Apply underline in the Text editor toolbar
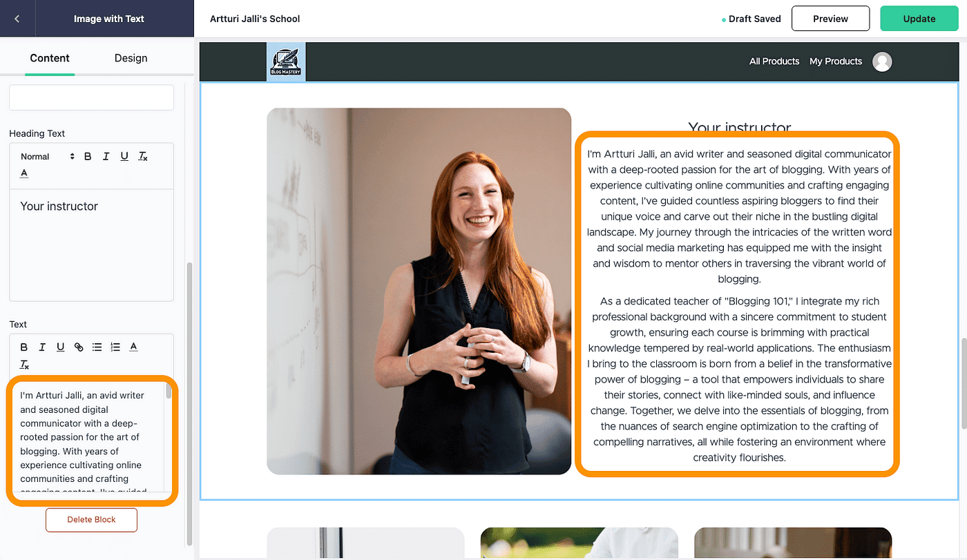The image size is (967, 560). pyautogui.click(x=60, y=347)
